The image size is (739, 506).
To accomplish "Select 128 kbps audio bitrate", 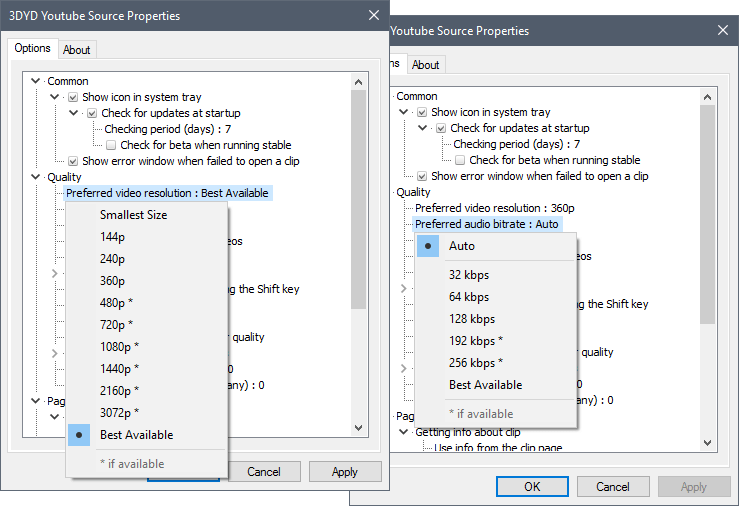I will pos(471,319).
